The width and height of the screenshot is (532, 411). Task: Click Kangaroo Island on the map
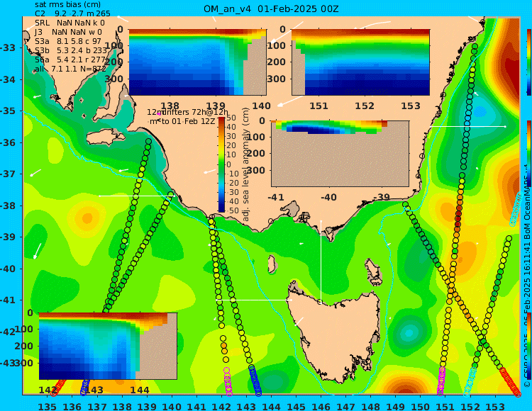106,137
